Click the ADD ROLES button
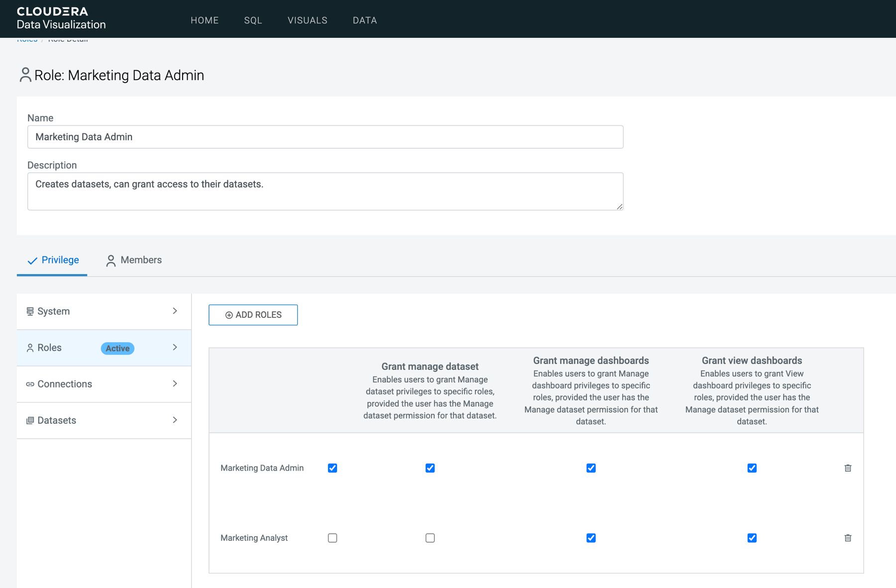 tap(253, 315)
